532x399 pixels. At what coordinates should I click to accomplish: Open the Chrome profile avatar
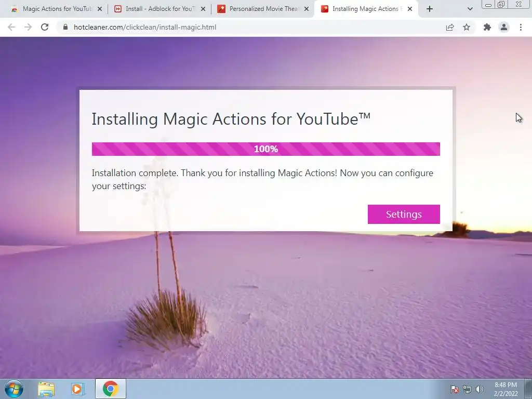504,27
